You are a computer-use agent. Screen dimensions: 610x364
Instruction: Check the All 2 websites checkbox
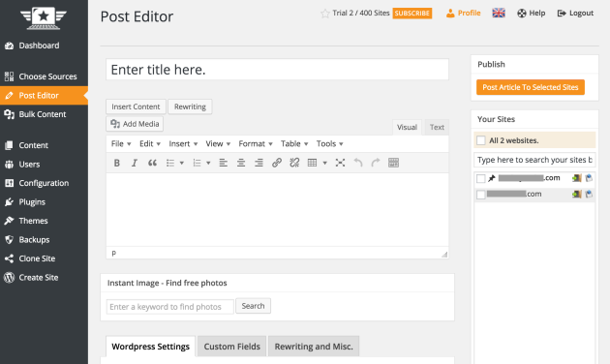click(481, 140)
